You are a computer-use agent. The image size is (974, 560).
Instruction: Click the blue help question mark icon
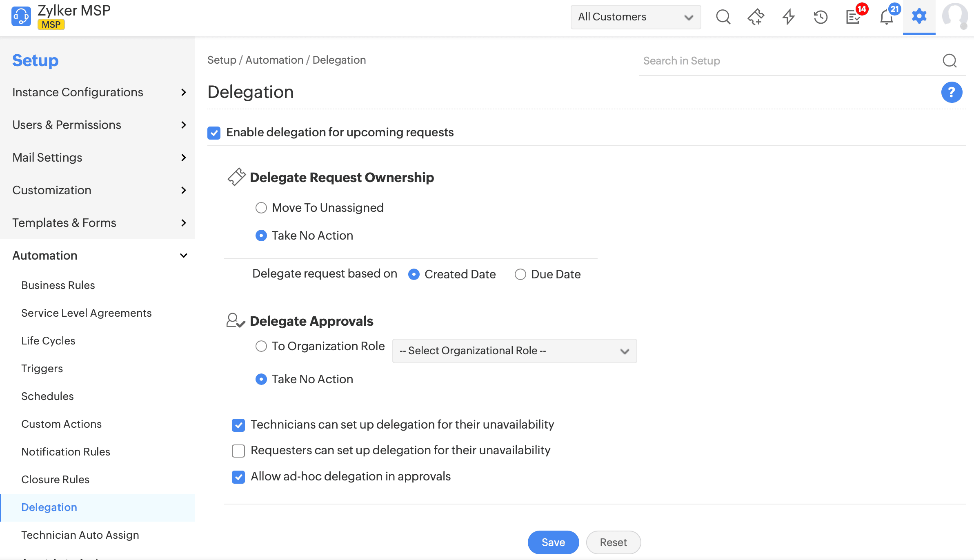(952, 92)
